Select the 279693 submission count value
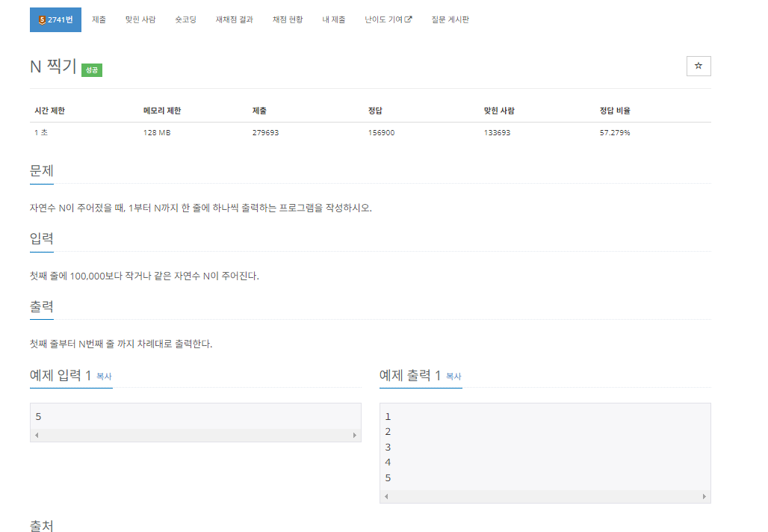 pyautogui.click(x=265, y=133)
